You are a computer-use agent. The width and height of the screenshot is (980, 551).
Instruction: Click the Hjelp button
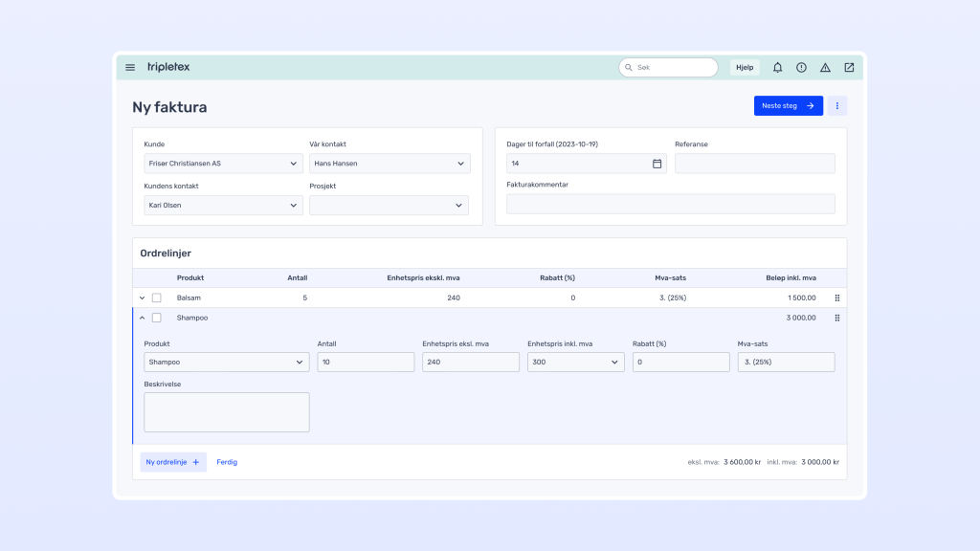[745, 68]
